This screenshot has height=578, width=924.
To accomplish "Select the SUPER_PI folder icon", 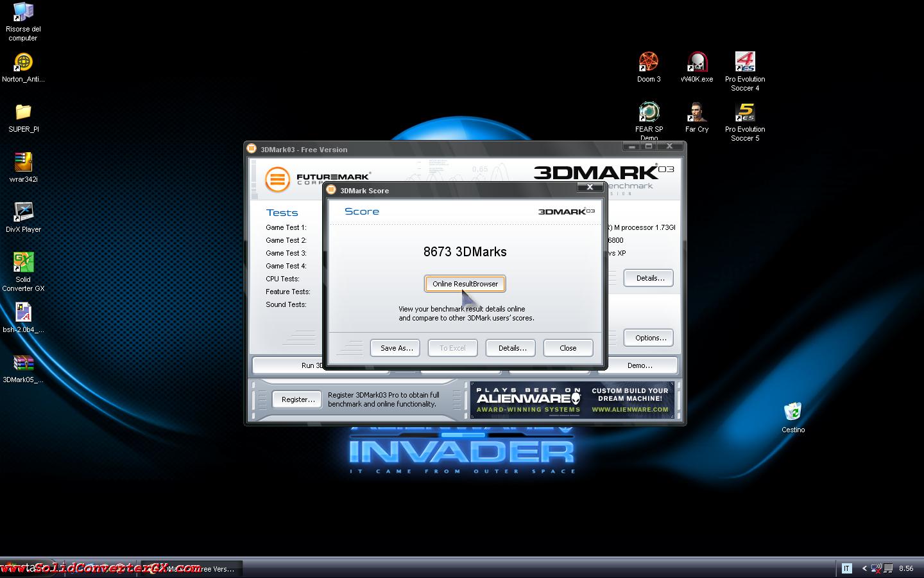I will (23, 118).
